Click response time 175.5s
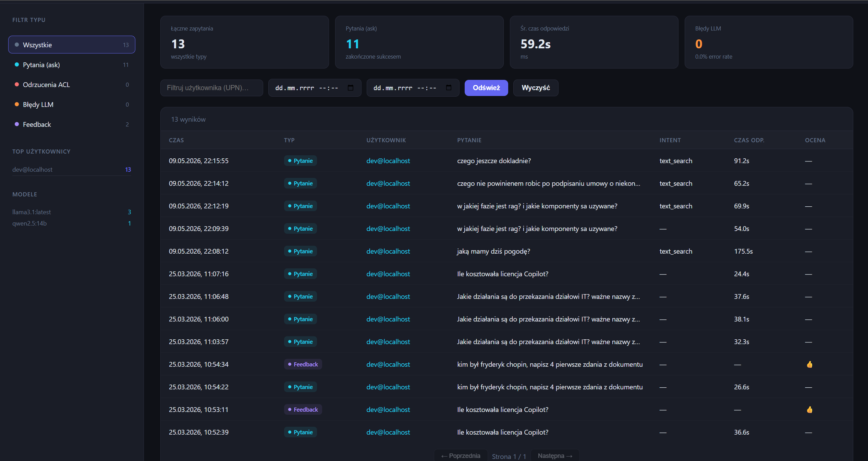The width and height of the screenshot is (868, 461). click(743, 251)
